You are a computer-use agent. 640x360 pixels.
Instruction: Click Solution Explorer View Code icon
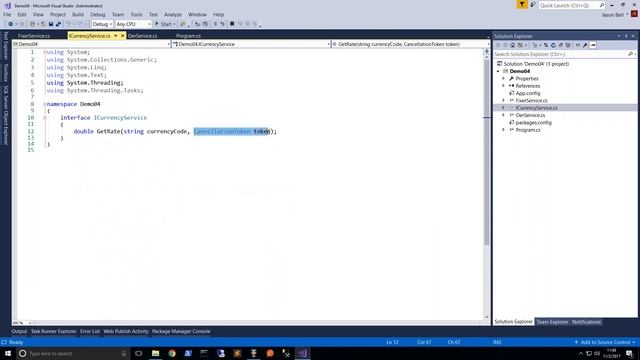(578, 45)
